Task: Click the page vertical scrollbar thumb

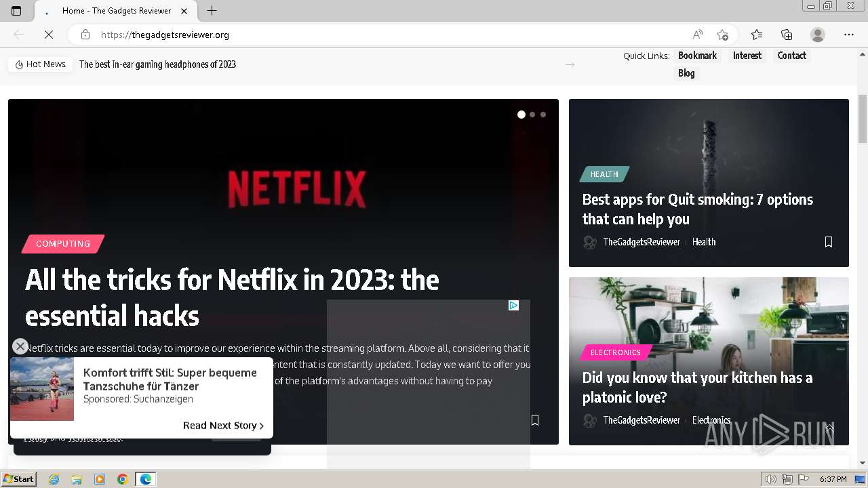Action: point(863,119)
